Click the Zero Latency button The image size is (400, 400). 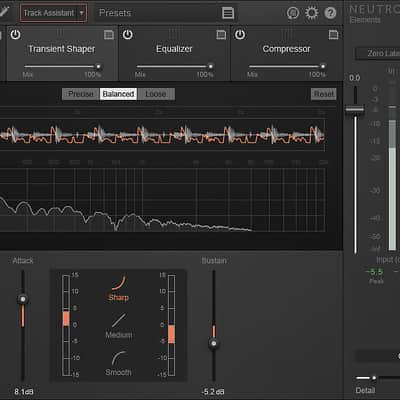[x=378, y=53]
